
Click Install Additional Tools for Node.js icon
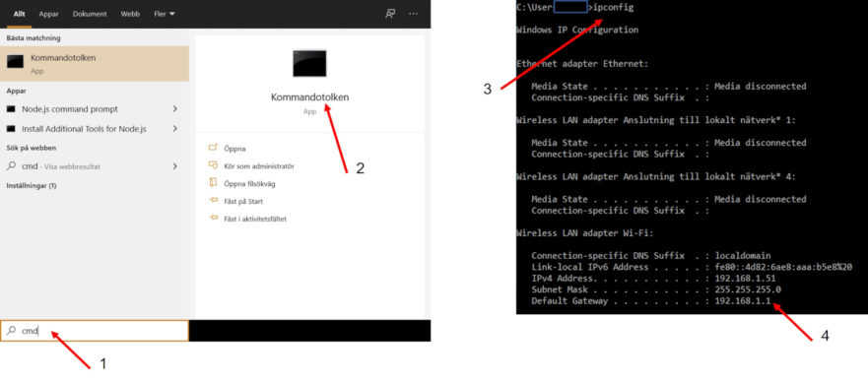[11, 129]
